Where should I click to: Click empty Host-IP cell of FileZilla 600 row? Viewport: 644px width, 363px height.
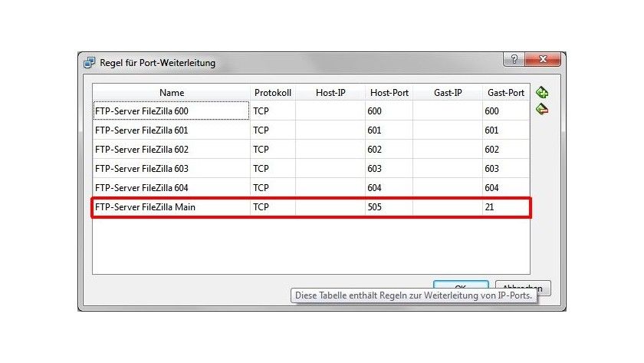[330, 111]
